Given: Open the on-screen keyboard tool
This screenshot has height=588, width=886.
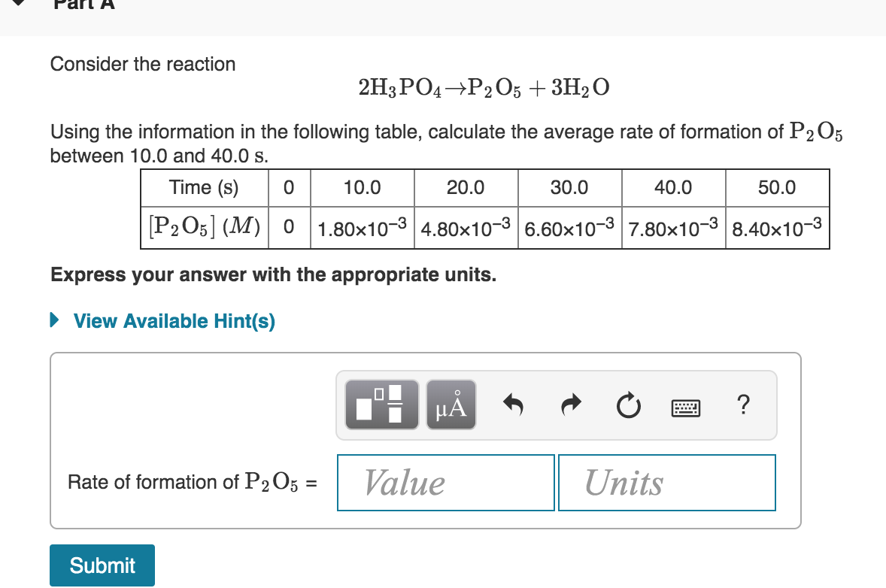Looking at the screenshot, I should point(685,408).
